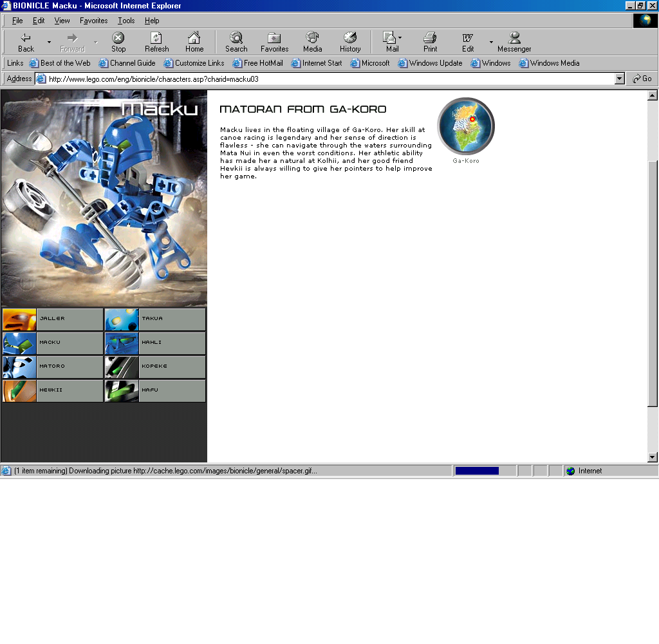
Task: Click the Macku hero image
Action: (x=104, y=198)
